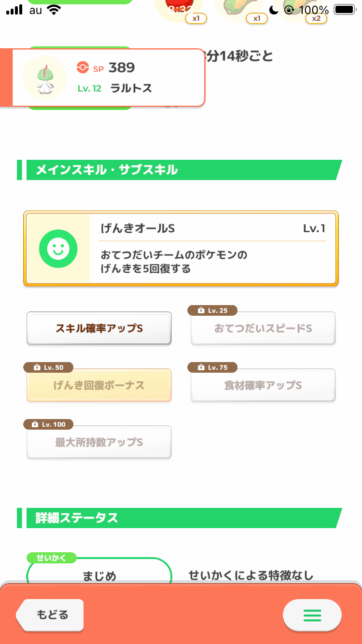
Task: Select the スキル確率アップS sub skill
Action: [99, 328]
